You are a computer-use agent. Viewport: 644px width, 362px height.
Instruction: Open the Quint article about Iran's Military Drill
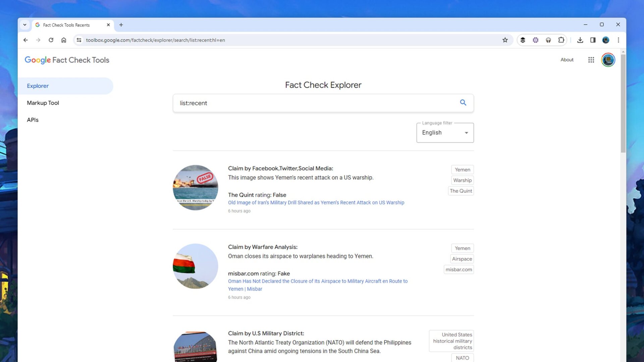(x=316, y=203)
